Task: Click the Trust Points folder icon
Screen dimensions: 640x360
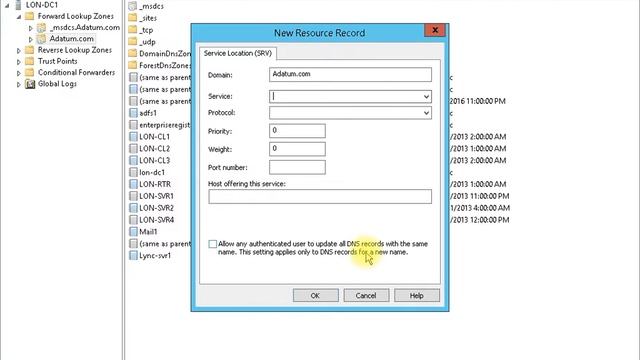Action: click(x=29, y=61)
